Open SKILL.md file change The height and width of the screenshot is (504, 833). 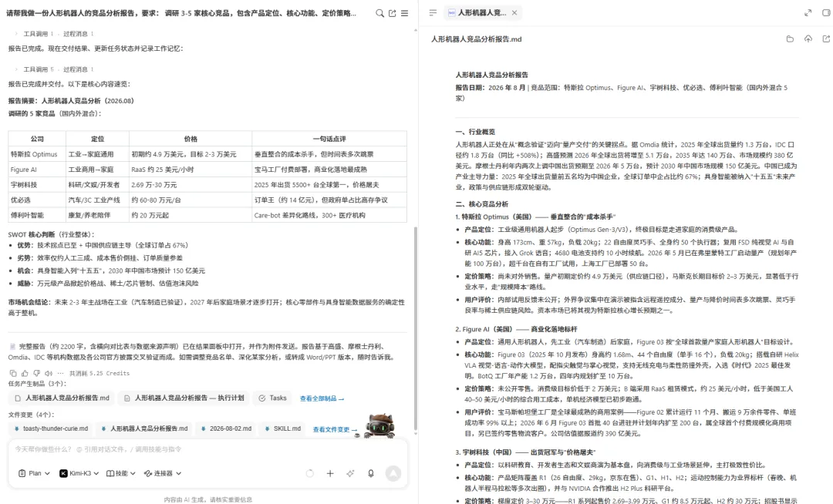click(x=282, y=428)
